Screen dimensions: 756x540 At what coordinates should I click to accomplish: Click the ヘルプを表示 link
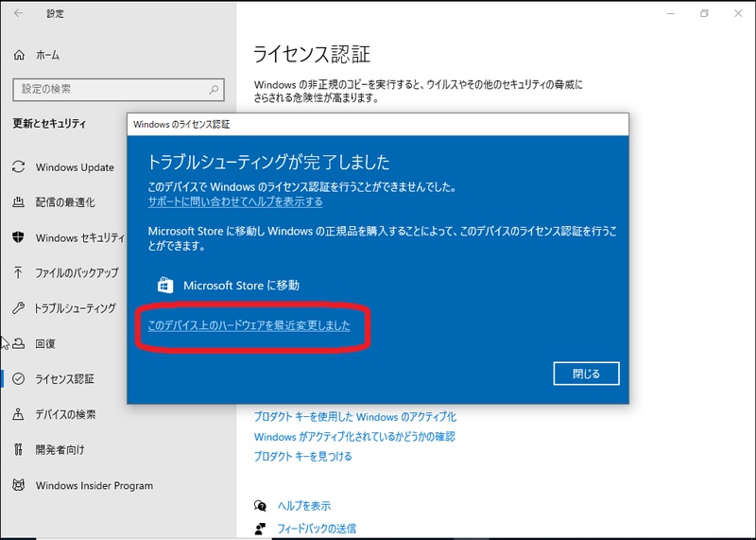304,506
